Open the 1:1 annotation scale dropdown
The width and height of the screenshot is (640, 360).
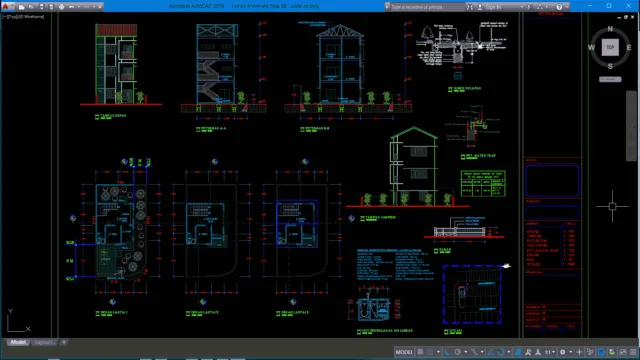click(x=550, y=352)
